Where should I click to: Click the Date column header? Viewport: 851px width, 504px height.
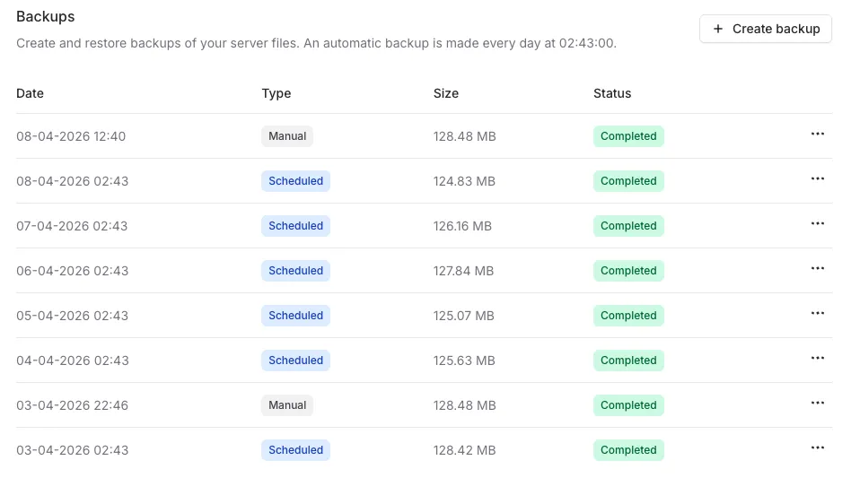pos(30,93)
